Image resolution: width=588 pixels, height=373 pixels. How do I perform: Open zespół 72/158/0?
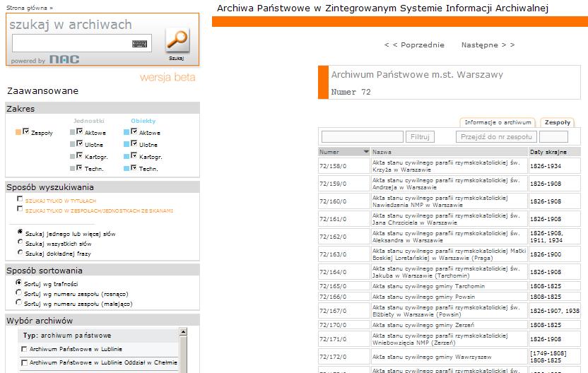click(x=333, y=166)
